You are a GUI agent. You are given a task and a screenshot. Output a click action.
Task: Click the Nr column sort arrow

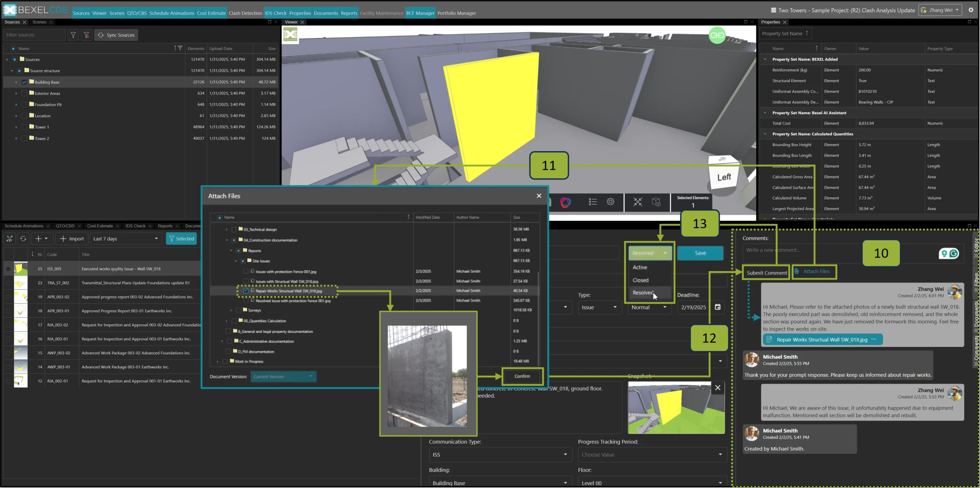32,254
